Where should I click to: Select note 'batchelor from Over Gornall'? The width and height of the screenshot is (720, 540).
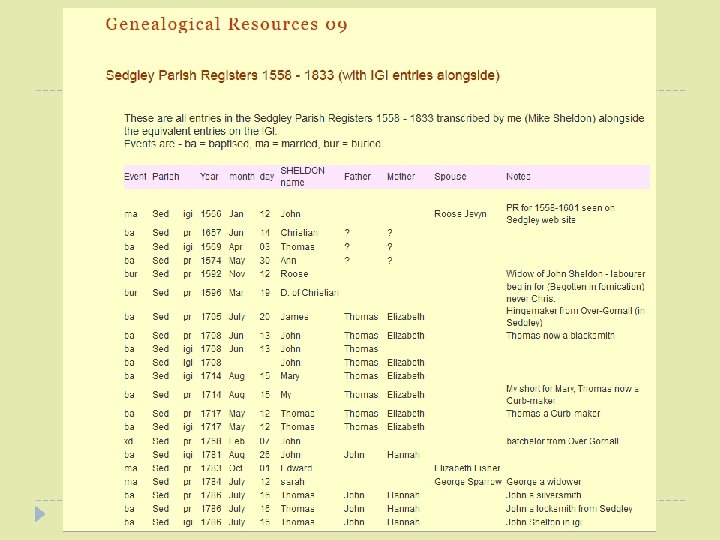point(562,441)
